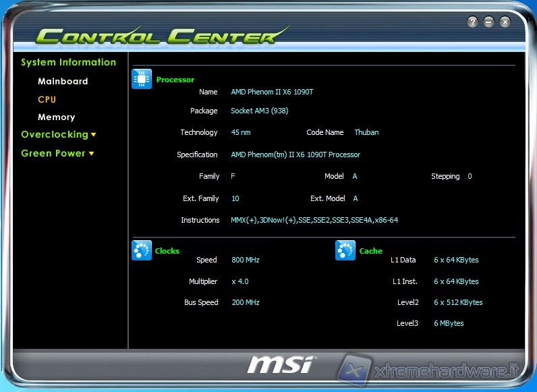Click the Processor chip icon

point(142,80)
